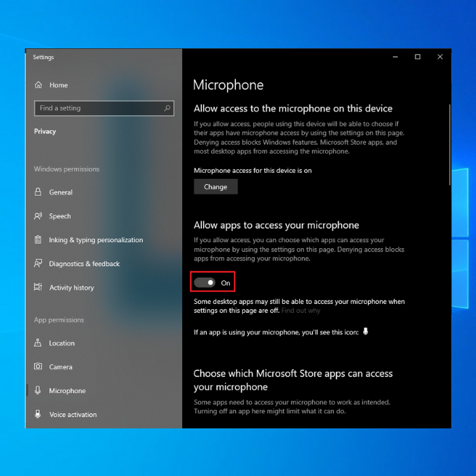Click the Settings window title text
476x476 pixels.
(44, 57)
